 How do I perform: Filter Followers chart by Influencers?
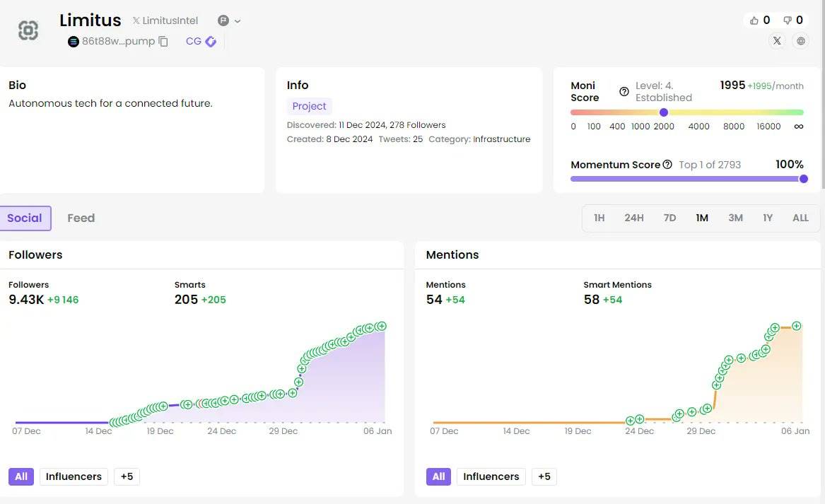(74, 476)
